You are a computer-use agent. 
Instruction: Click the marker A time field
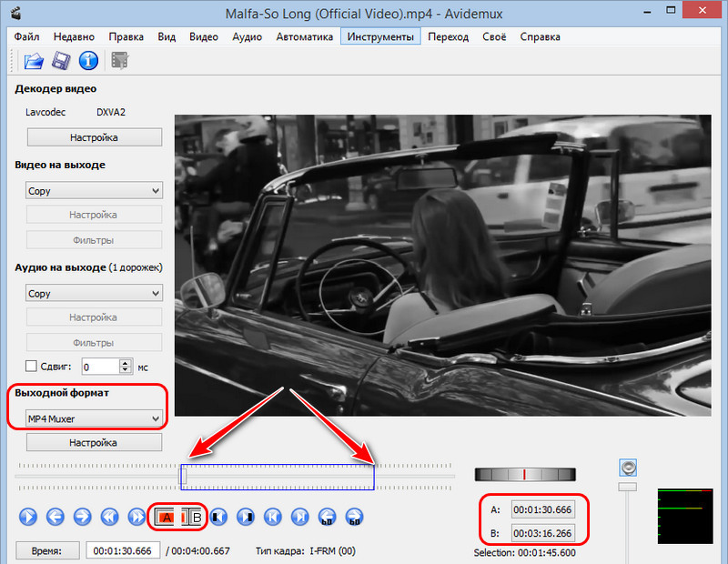coord(542,509)
